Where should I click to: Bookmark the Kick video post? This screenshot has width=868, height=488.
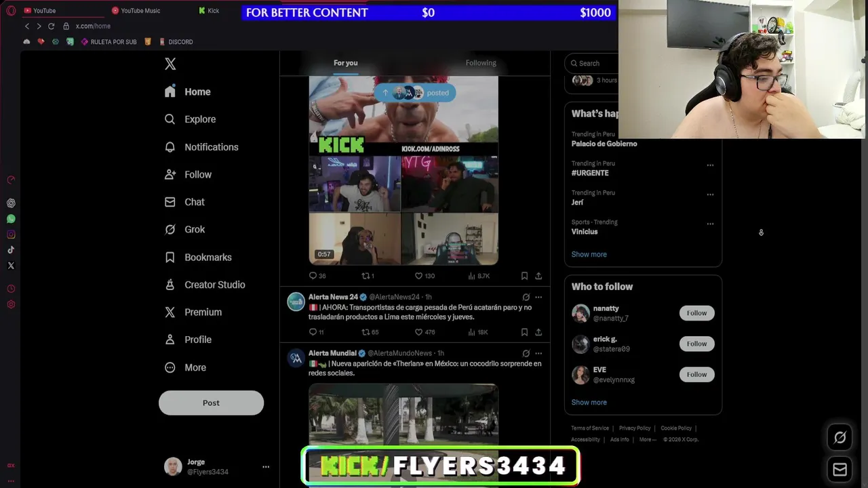[x=524, y=276]
